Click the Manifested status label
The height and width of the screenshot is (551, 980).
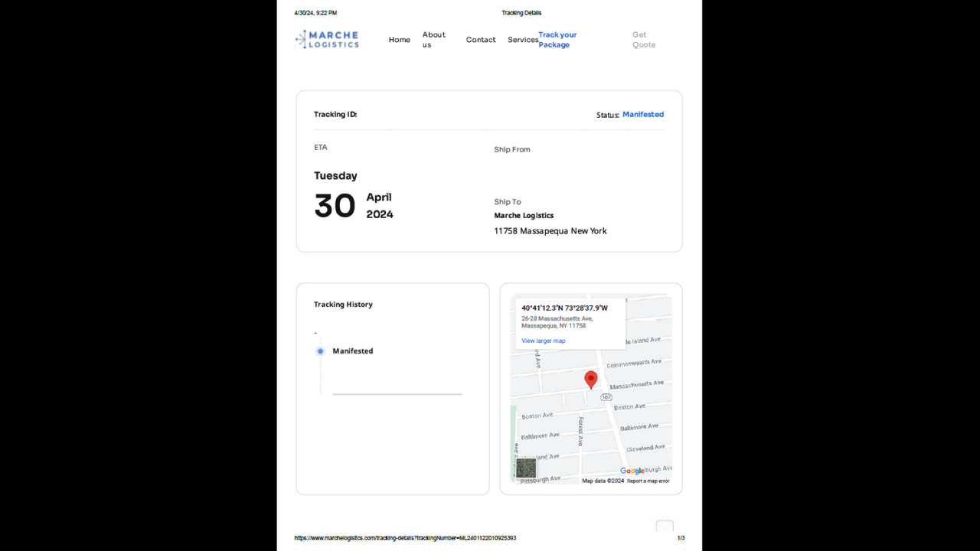(x=643, y=114)
